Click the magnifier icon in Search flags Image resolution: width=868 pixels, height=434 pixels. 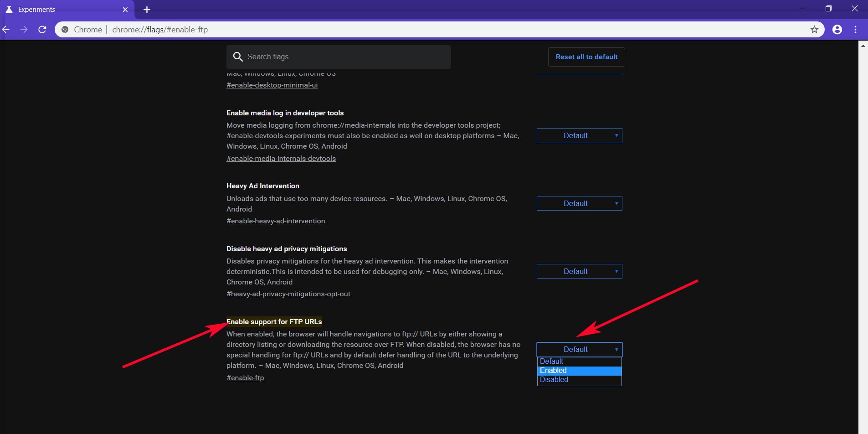click(238, 57)
